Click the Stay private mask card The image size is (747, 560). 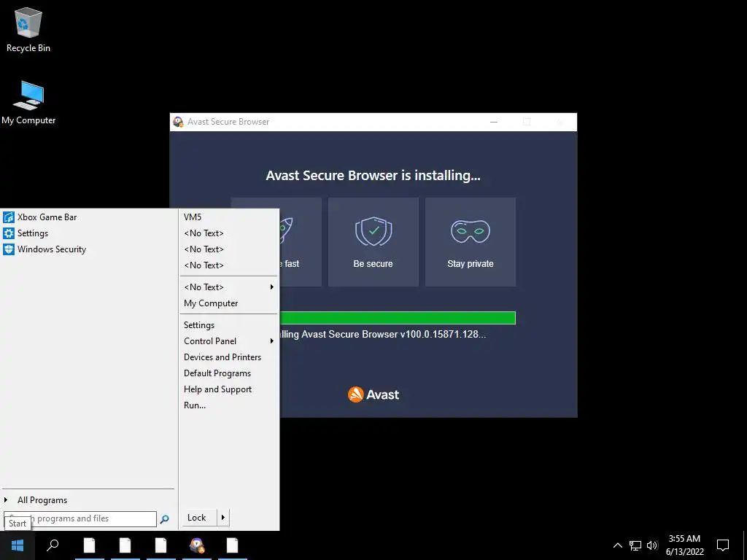pos(471,242)
